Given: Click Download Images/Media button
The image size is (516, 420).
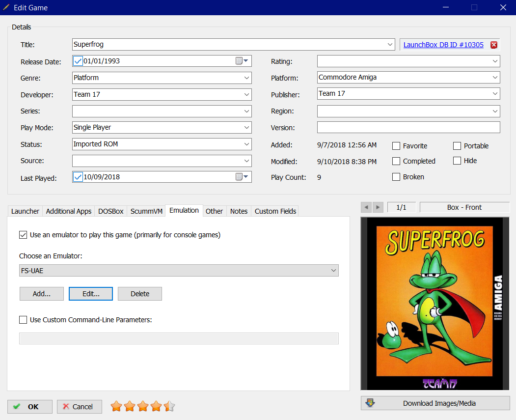Looking at the screenshot, I should click(435, 403).
